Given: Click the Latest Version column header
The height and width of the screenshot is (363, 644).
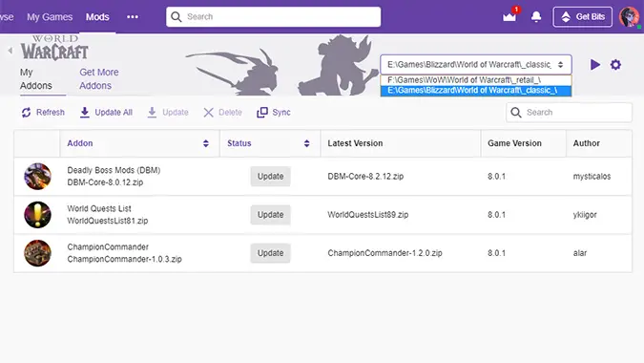Looking at the screenshot, I should 355,143.
